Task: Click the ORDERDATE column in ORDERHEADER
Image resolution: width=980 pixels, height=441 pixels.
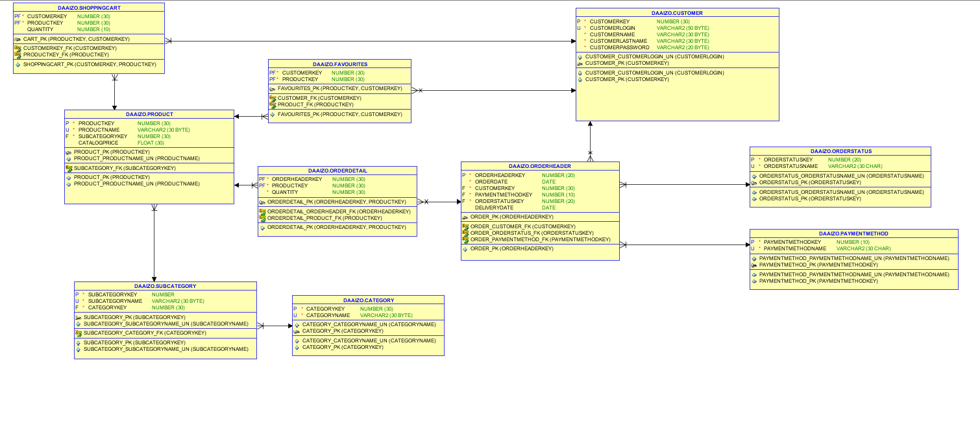Action: pyautogui.click(x=491, y=182)
